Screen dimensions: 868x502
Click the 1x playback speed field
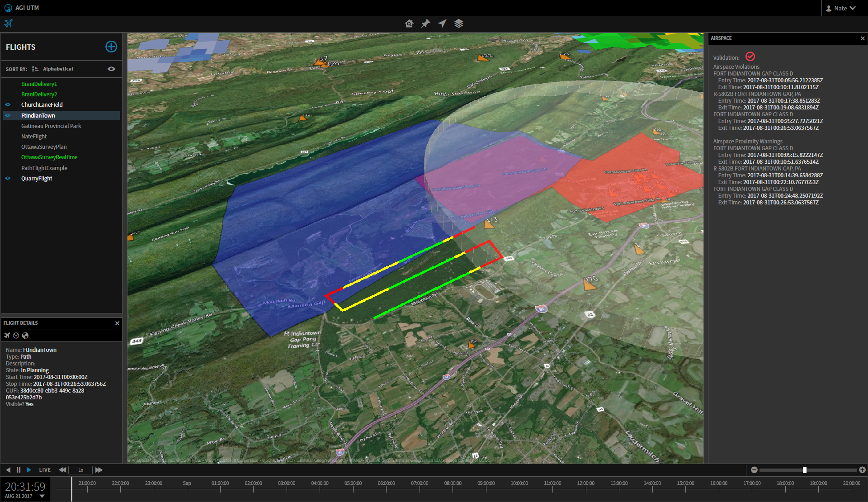pos(80,470)
